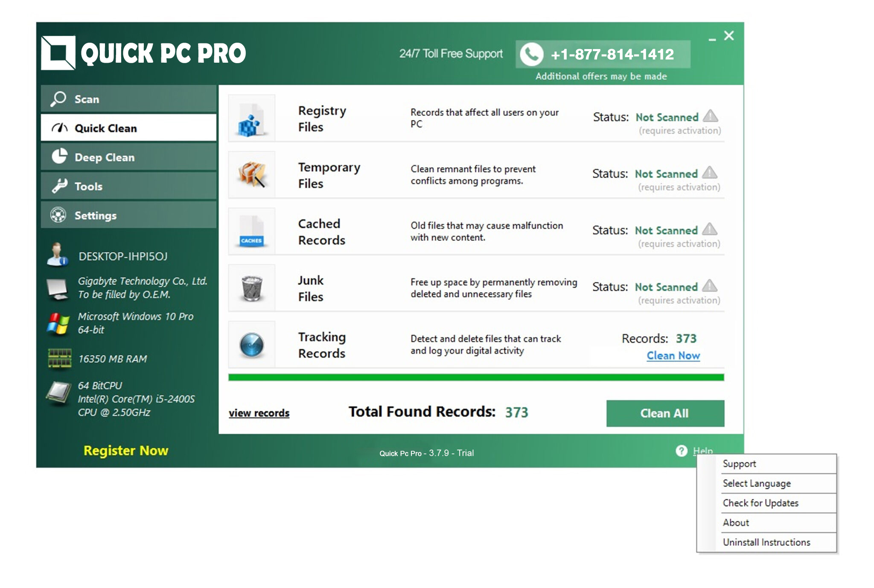Choose Select Language from the Help menu
The height and width of the screenshot is (588, 874).
click(756, 484)
